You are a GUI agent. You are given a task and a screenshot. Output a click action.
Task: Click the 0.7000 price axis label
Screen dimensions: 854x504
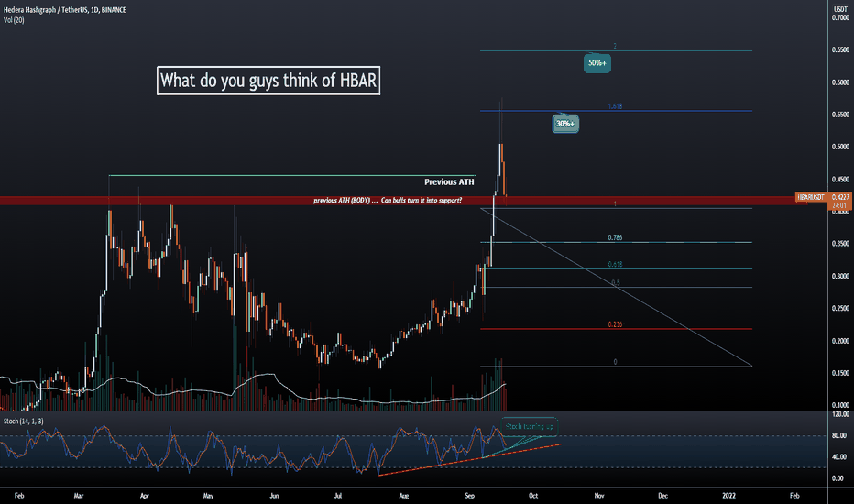(x=840, y=17)
